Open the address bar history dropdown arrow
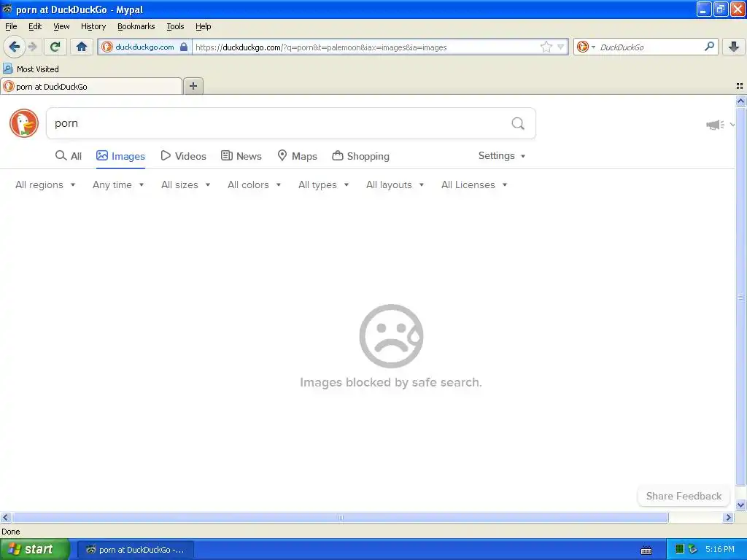Image resolution: width=747 pixels, height=560 pixels. click(x=561, y=47)
